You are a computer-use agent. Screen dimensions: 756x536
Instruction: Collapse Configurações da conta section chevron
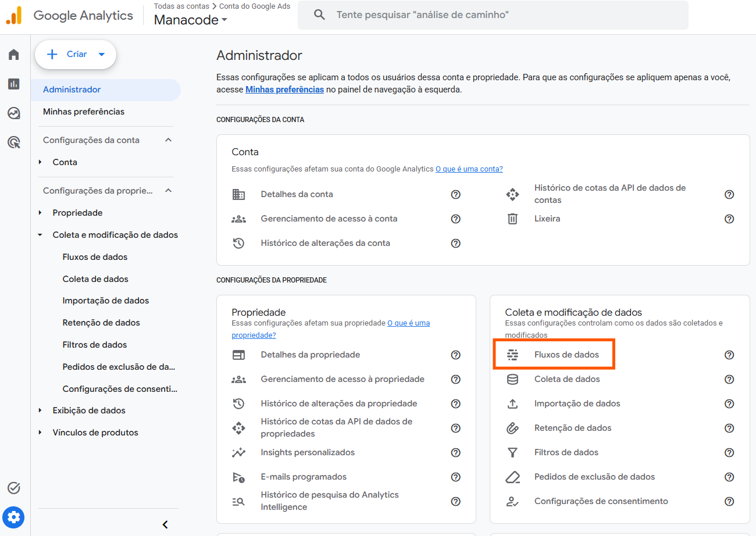pyautogui.click(x=169, y=140)
